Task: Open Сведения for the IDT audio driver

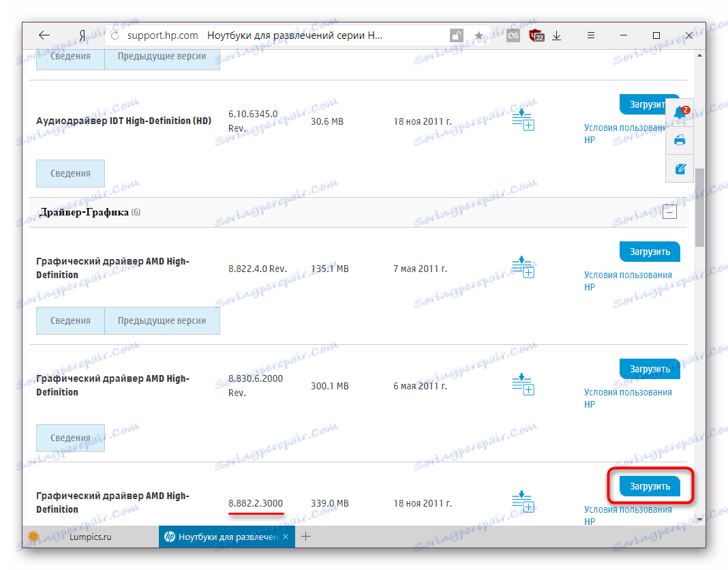Action: pyautogui.click(x=71, y=173)
